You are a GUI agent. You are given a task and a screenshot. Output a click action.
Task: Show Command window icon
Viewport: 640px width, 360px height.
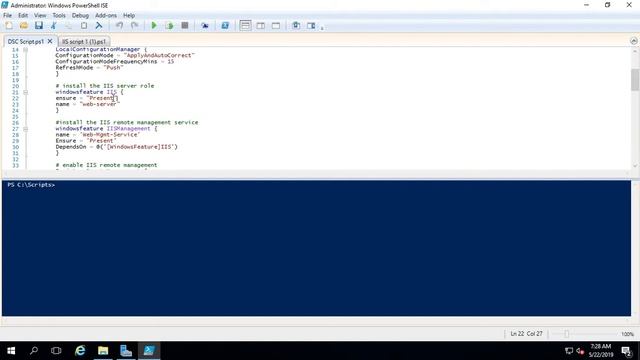(x=296, y=26)
